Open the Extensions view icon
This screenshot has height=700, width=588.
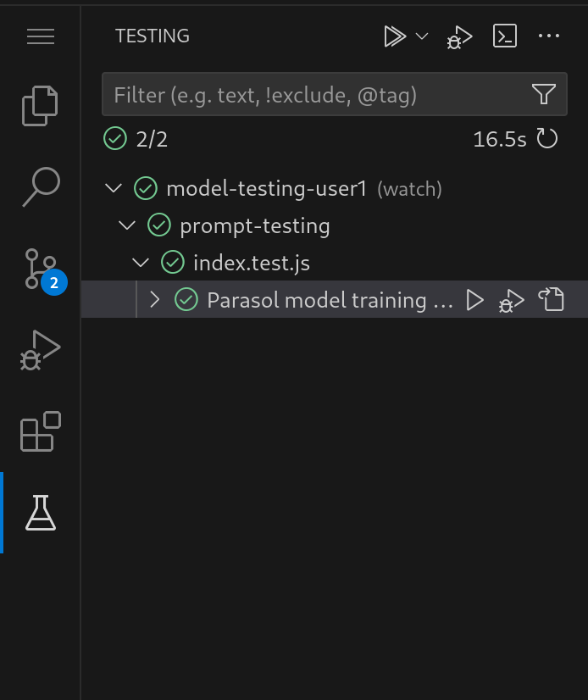tap(40, 431)
